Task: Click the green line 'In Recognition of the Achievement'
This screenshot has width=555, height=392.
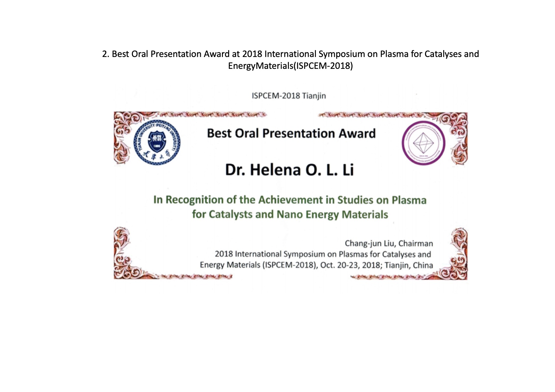Action: point(290,200)
